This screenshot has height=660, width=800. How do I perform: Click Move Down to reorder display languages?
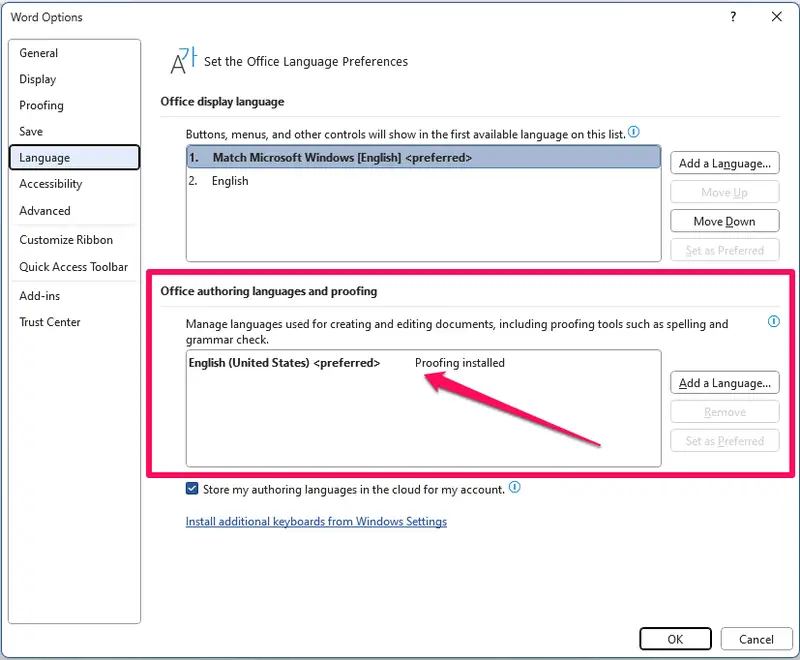click(x=724, y=221)
